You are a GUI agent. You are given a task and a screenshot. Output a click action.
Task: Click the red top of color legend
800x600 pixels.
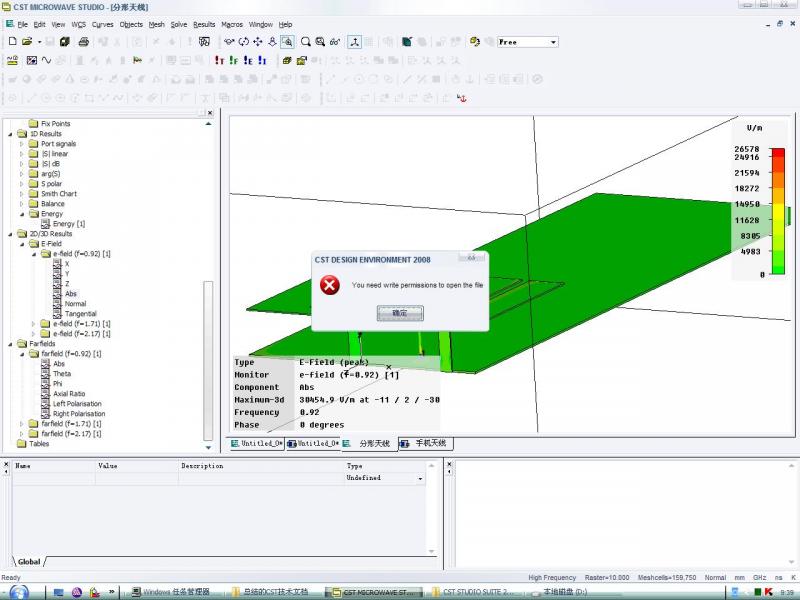(778, 153)
